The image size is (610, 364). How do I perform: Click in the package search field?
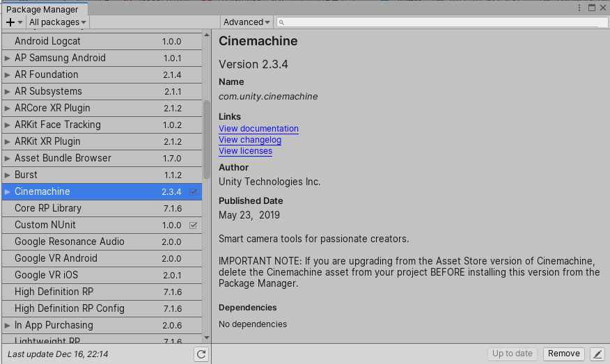tap(441, 22)
